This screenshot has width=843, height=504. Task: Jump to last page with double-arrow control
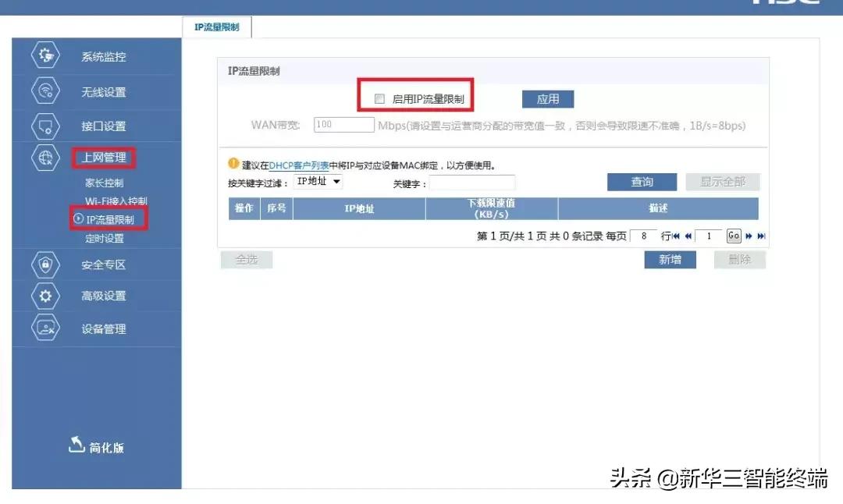pyautogui.click(x=760, y=236)
